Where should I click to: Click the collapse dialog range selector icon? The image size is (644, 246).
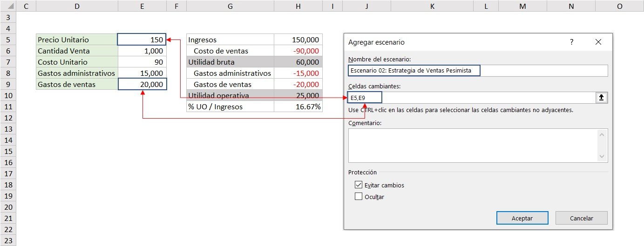[x=602, y=98]
